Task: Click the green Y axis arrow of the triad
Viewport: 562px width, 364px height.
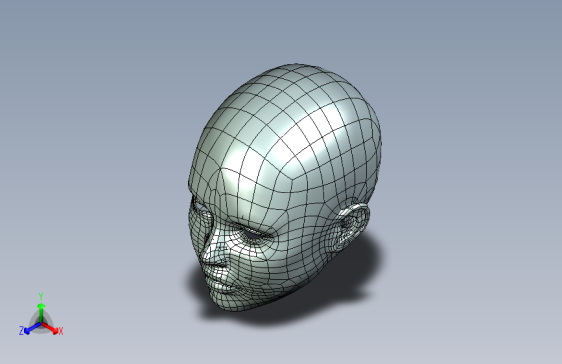Action: pos(41,312)
